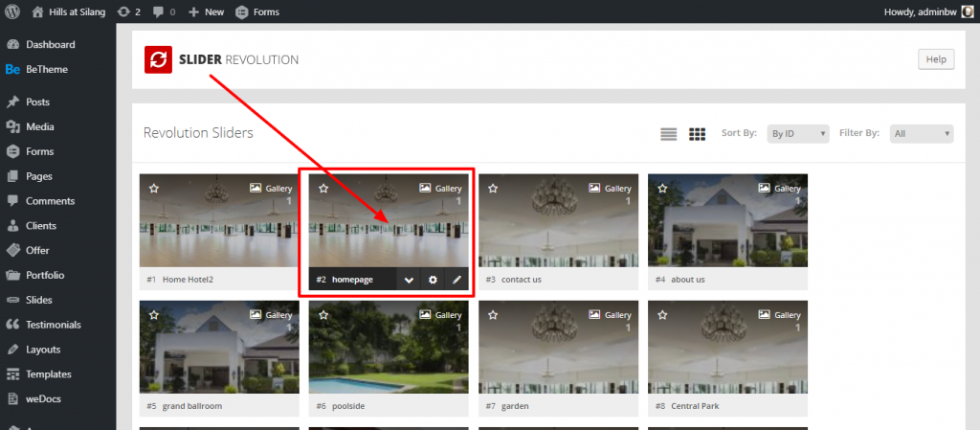Image resolution: width=980 pixels, height=430 pixels.
Task: Favorite the Home Hotel2 slider star
Action: click(x=154, y=188)
